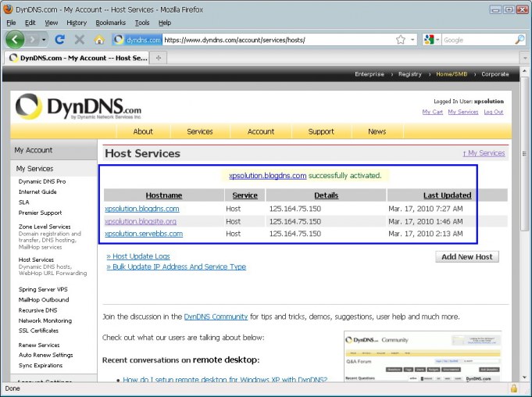Bookmark this page with the star icon
Screen dimensions: 532x397
(400, 40)
